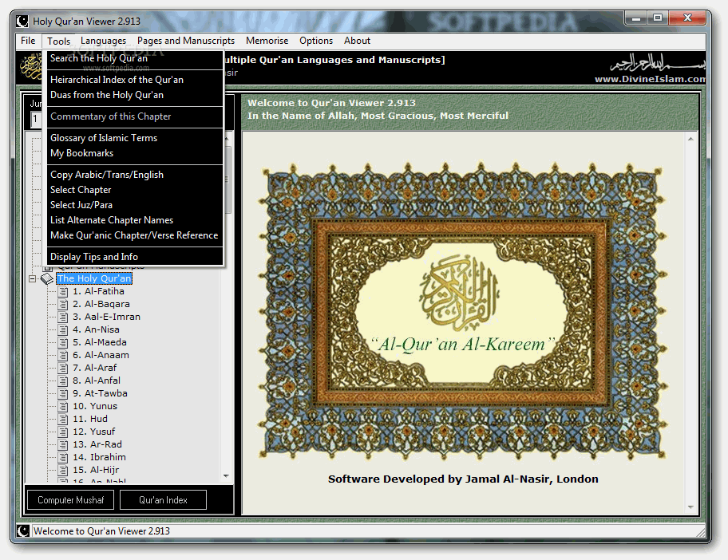This screenshot has height=560, width=728.
Task: Click the tree panel scroll-down arrow
Action: 226,476
